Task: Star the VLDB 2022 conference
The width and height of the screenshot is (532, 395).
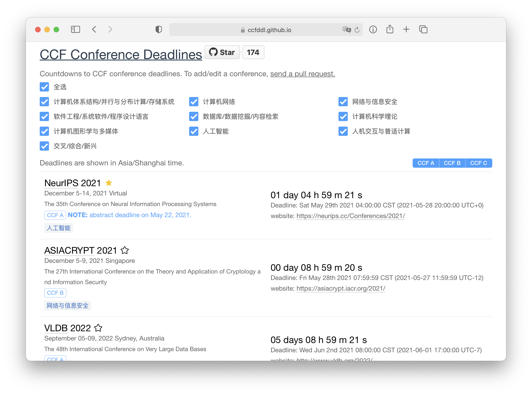Action: pyautogui.click(x=98, y=328)
